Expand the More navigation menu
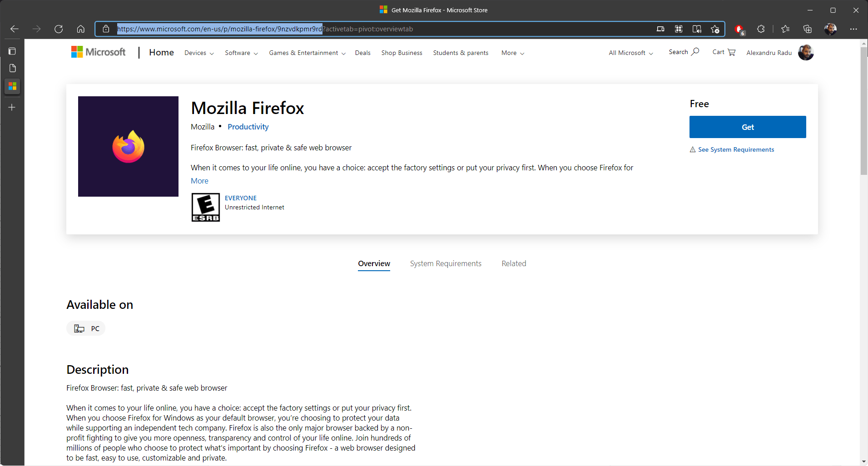Screen dimensions: 868x466 tap(513, 53)
